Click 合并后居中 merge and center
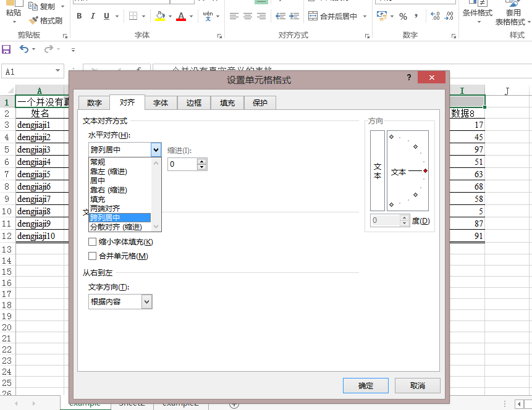This screenshot has width=532, height=410. [332, 16]
